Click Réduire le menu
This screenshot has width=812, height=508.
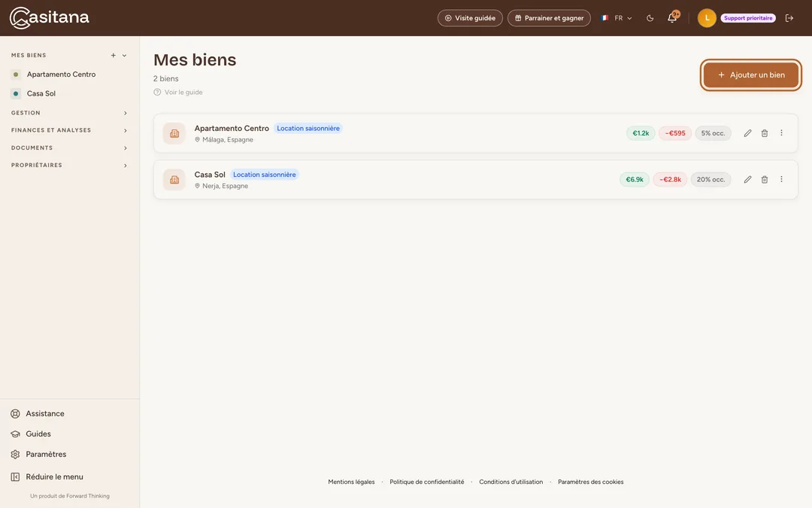click(x=47, y=477)
